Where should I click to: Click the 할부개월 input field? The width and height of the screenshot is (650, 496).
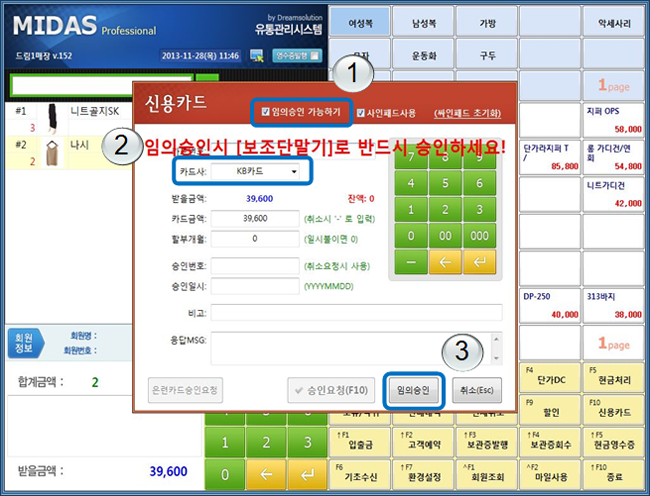(255, 239)
